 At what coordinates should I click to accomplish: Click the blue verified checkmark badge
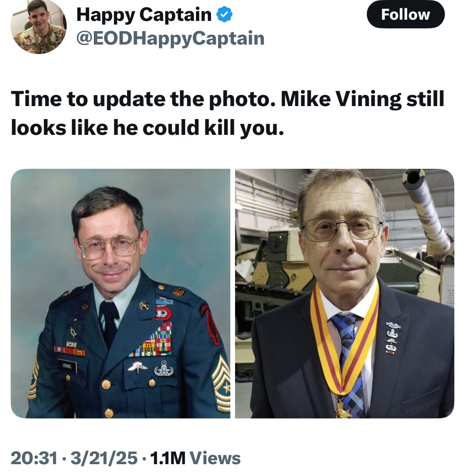tap(225, 15)
